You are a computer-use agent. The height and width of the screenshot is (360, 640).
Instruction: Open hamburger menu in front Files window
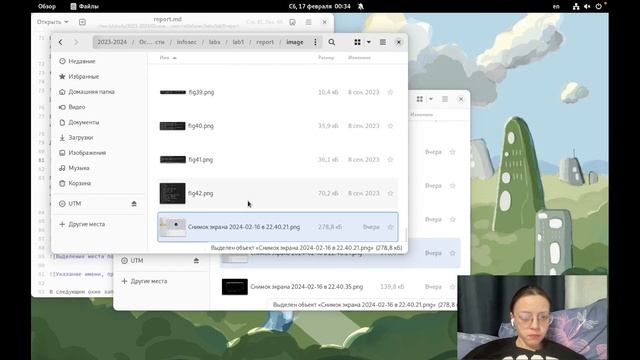(382, 42)
